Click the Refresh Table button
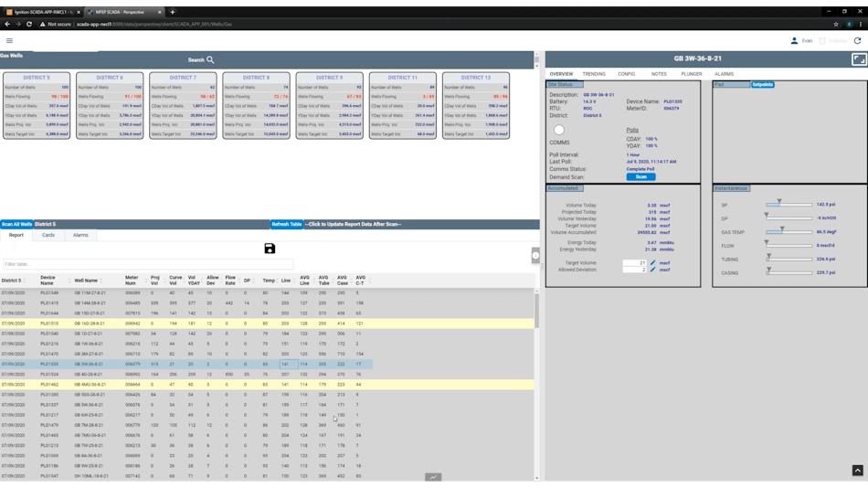868x488 pixels. pyautogui.click(x=287, y=224)
